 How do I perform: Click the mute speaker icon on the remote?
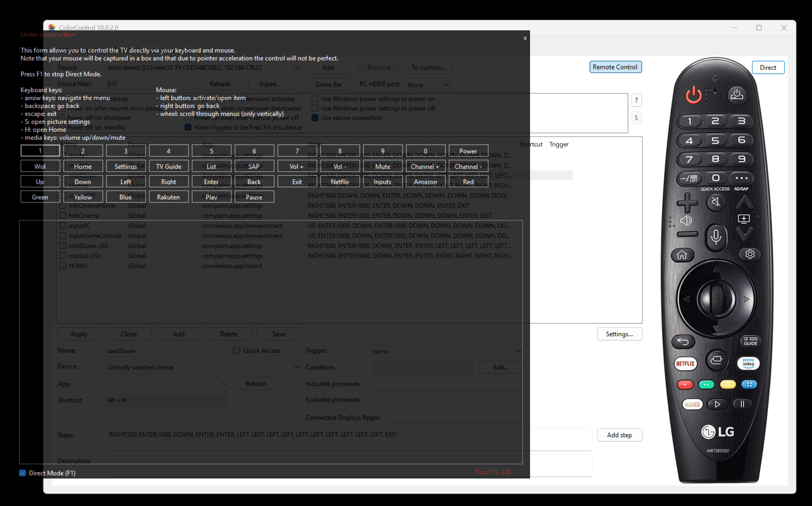click(x=715, y=202)
